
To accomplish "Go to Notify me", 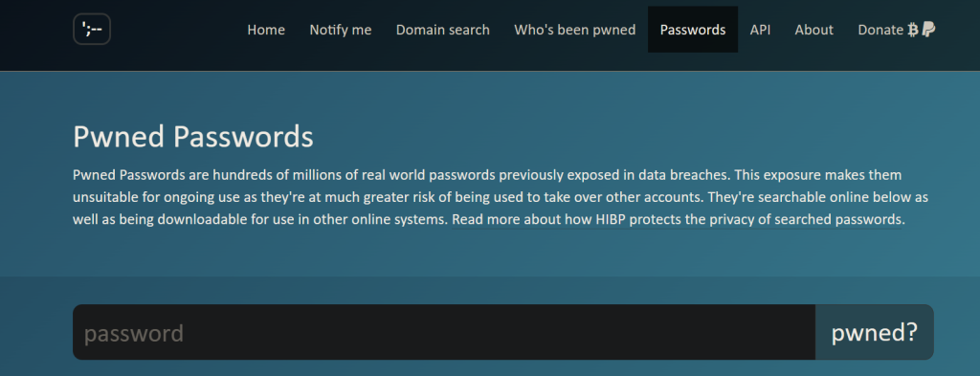I will click(x=341, y=30).
